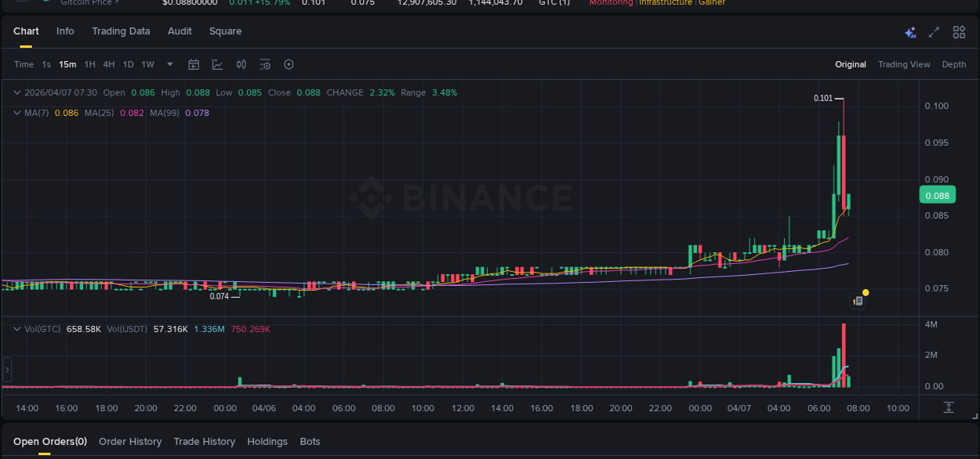Select the 15m interval
This screenshot has height=459, width=980.
click(67, 64)
